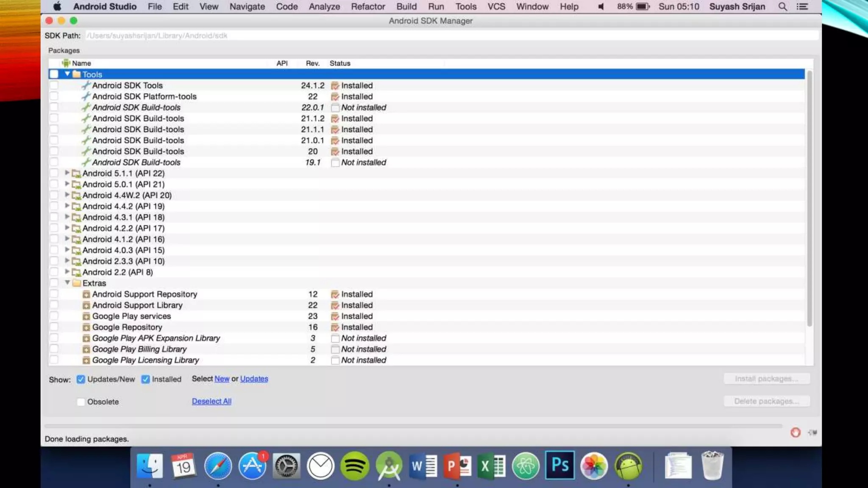Click the Spotlight search magnifier icon
The height and width of the screenshot is (488, 868).
[782, 6]
